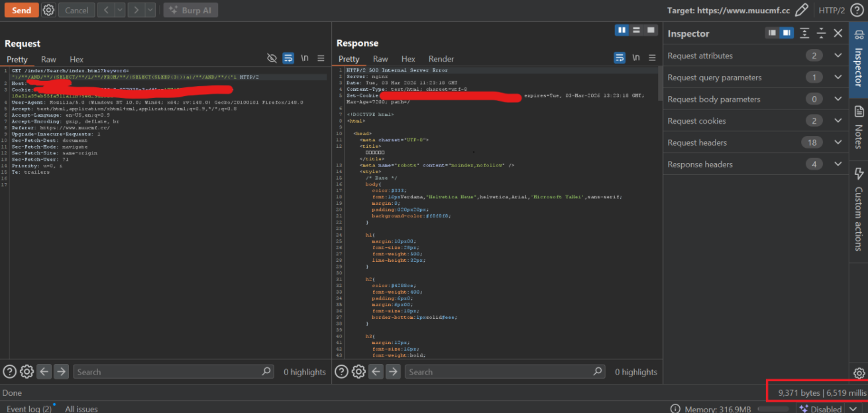Open the history back dropdown arrow
The image size is (868, 413).
click(119, 10)
